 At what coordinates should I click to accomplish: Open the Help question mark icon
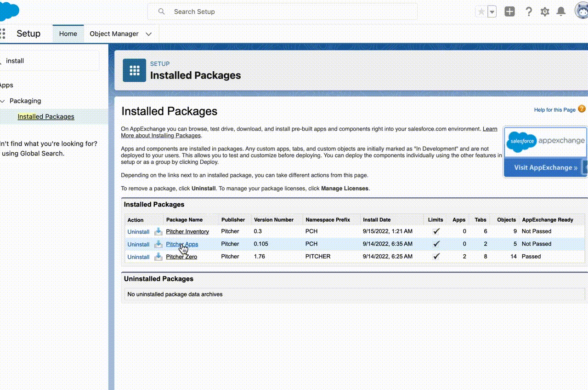point(529,12)
